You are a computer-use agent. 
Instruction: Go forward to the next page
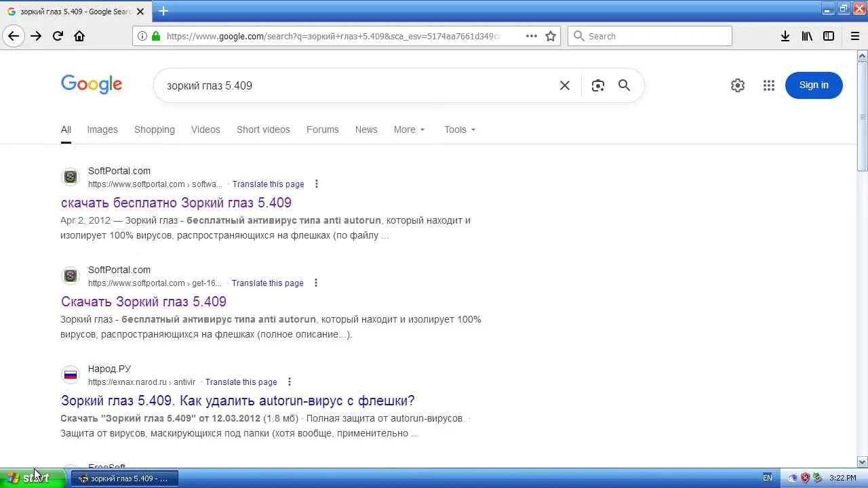(36, 36)
